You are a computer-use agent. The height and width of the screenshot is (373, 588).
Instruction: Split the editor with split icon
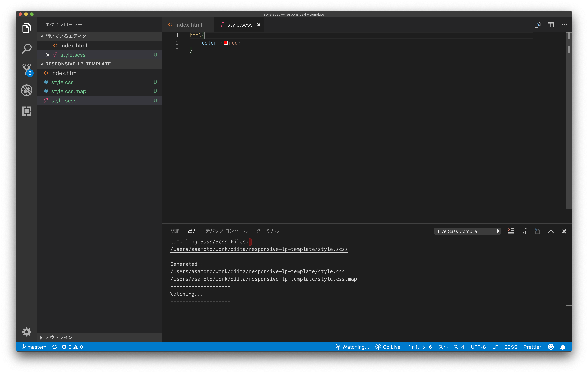(x=551, y=25)
